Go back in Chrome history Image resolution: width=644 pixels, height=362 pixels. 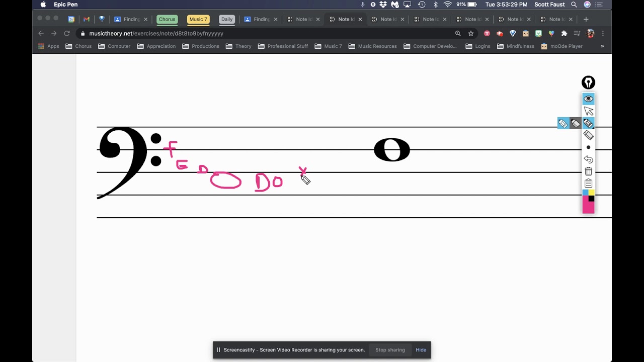point(41,33)
